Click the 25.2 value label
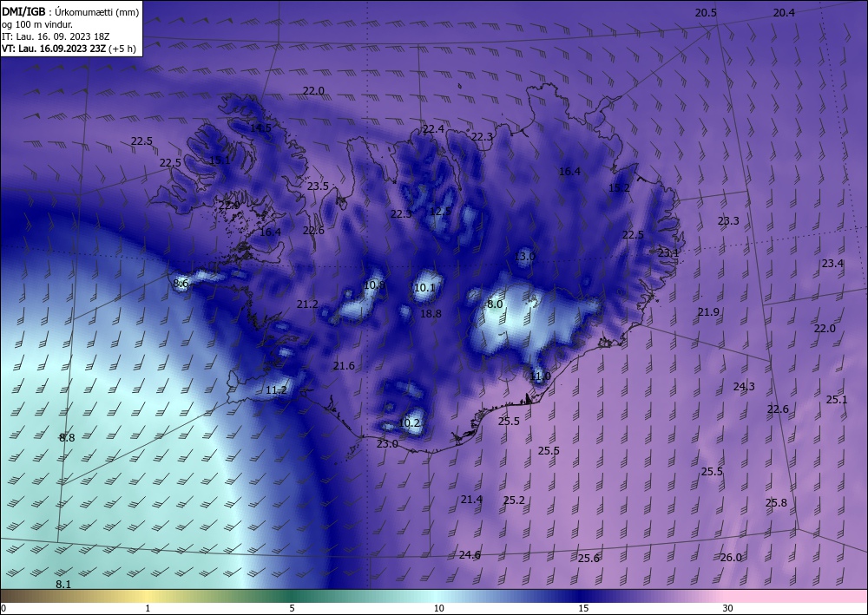This screenshot has width=868, height=615. 514,500
